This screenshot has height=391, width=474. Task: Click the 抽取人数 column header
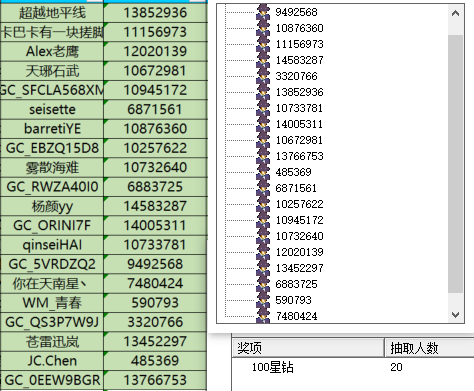click(x=429, y=348)
